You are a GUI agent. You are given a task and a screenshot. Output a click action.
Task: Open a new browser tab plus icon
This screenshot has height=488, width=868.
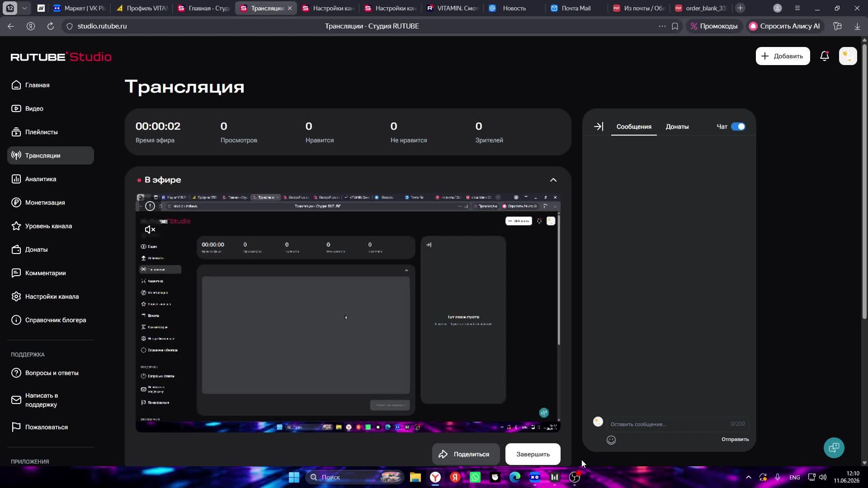[740, 8]
